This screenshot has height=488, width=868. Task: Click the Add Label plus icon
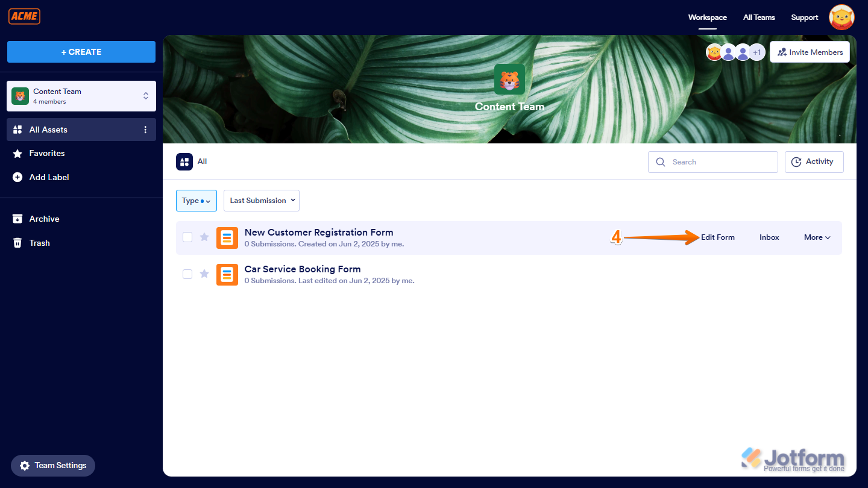coord(18,177)
